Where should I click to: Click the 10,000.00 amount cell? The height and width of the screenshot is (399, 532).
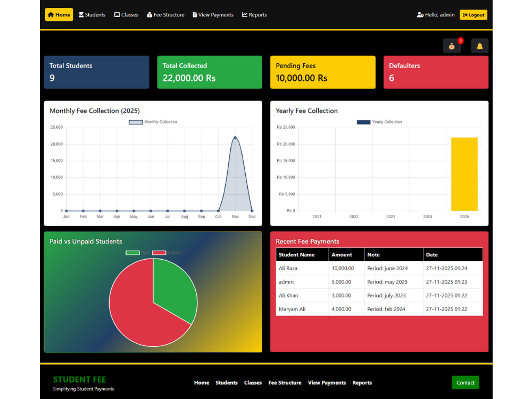(346, 268)
